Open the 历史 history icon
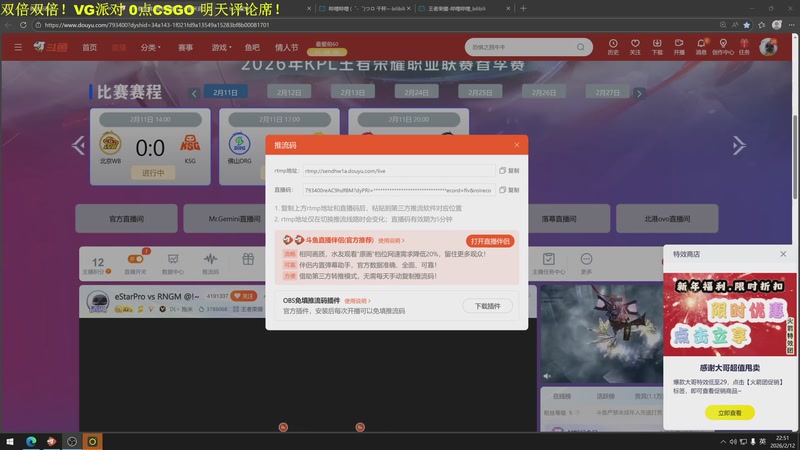This screenshot has width=800, height=450. pyautogui.click(x=613, y=47)
